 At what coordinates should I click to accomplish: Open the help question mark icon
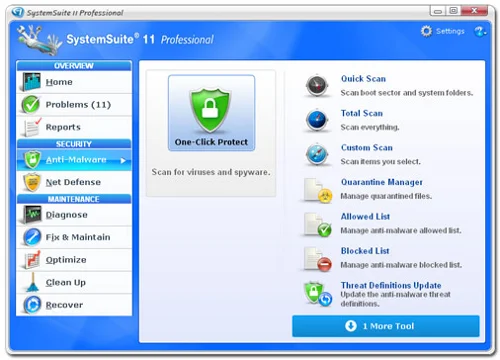point(479,31)
